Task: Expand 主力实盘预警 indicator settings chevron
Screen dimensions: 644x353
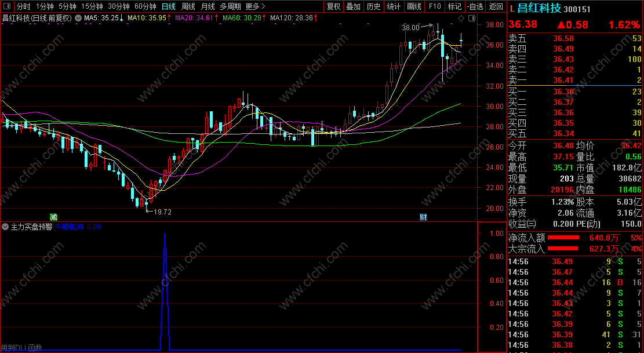Action: pos(5,227)
